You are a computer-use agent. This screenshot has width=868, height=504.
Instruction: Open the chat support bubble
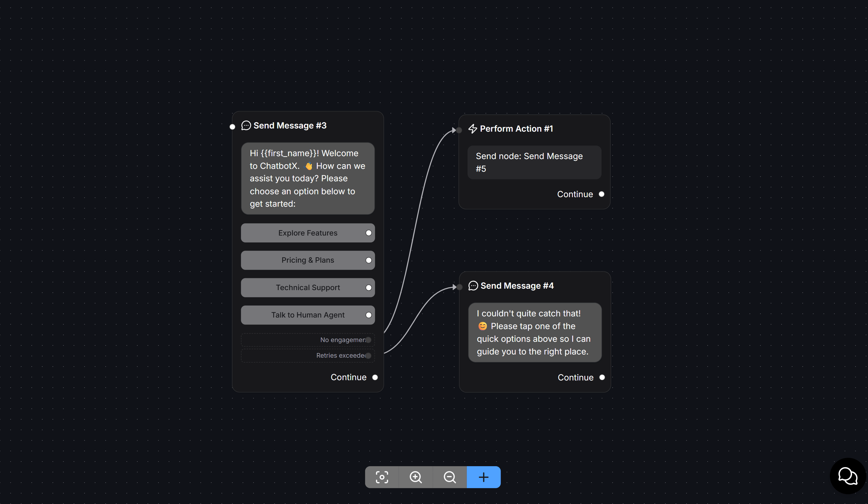point(848,476)
